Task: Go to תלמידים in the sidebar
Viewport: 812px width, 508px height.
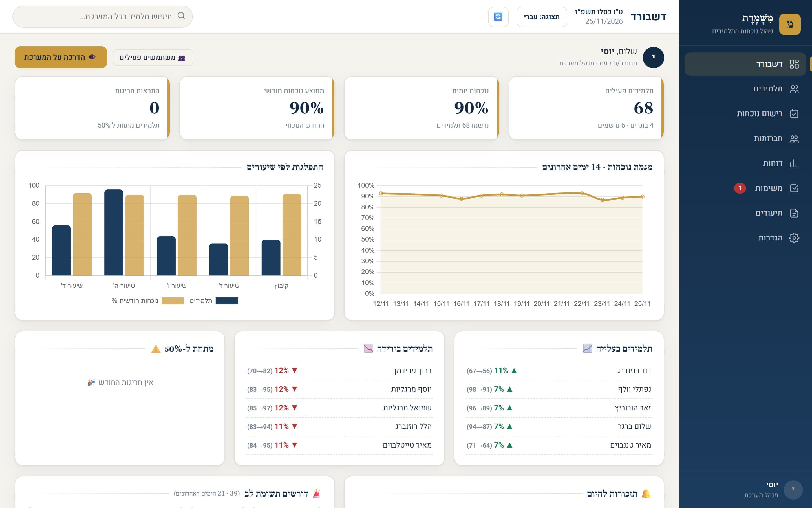Action: click(x=745, y=89)
